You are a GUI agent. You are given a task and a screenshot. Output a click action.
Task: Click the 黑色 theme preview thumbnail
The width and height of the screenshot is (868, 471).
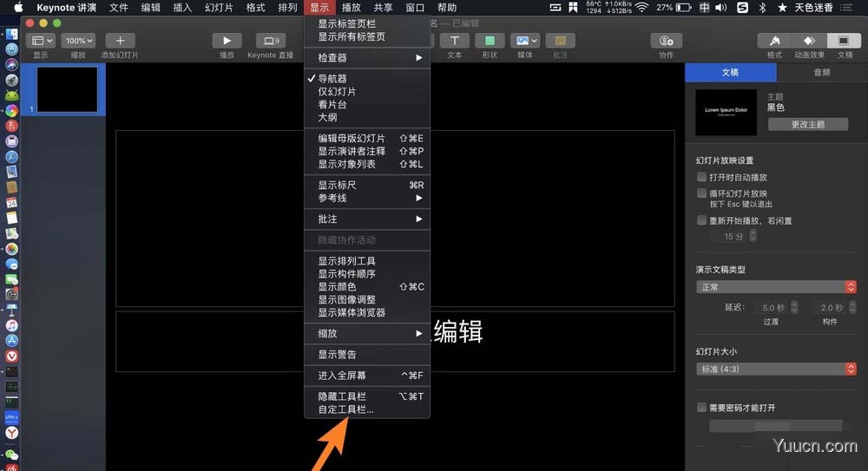(726, 113)
